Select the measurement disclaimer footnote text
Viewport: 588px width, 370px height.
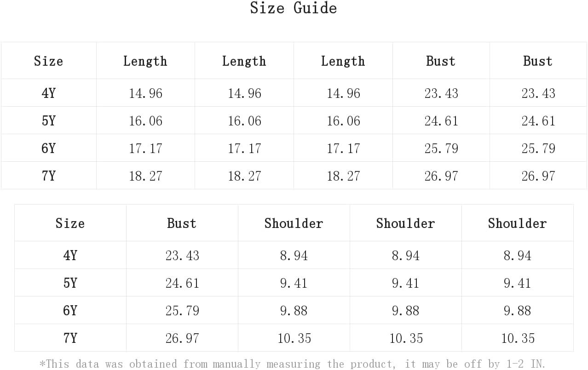pyautogui.click(x=293, y=364)
